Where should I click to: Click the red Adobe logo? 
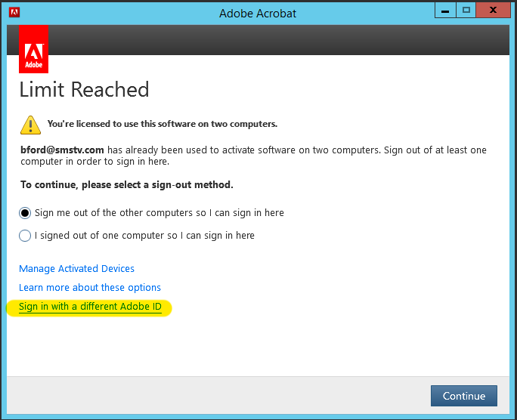click(x=33, y=49)
